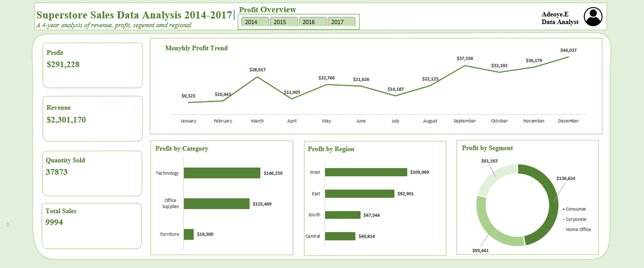Click the Revenue KPI card

(92, 119)
